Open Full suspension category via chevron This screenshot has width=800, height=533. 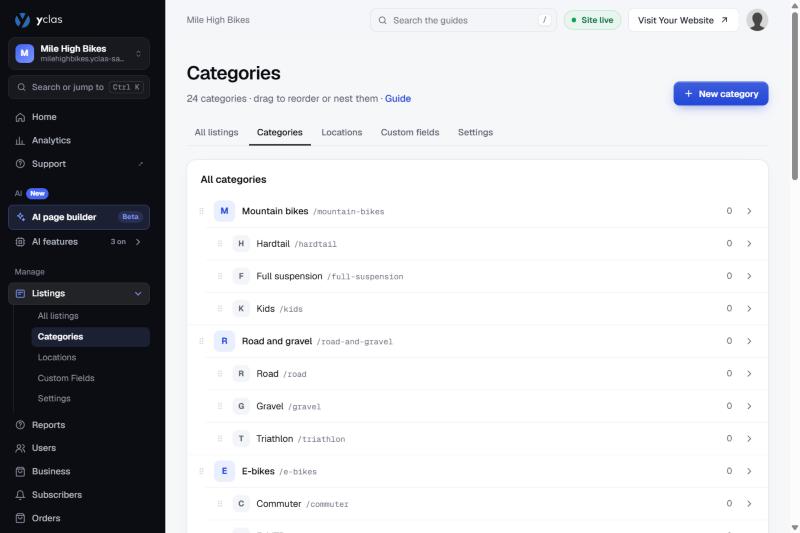tap(749, 276)
